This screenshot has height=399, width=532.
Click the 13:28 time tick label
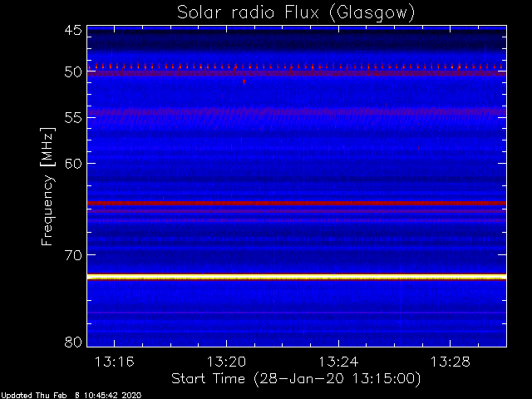(x=451, y=362)
